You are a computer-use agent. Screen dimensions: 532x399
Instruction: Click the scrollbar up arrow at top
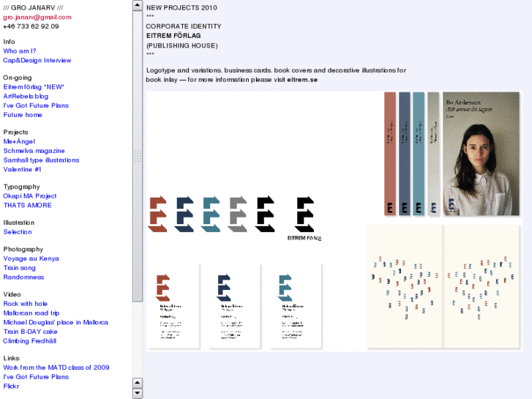coord(138,5)
